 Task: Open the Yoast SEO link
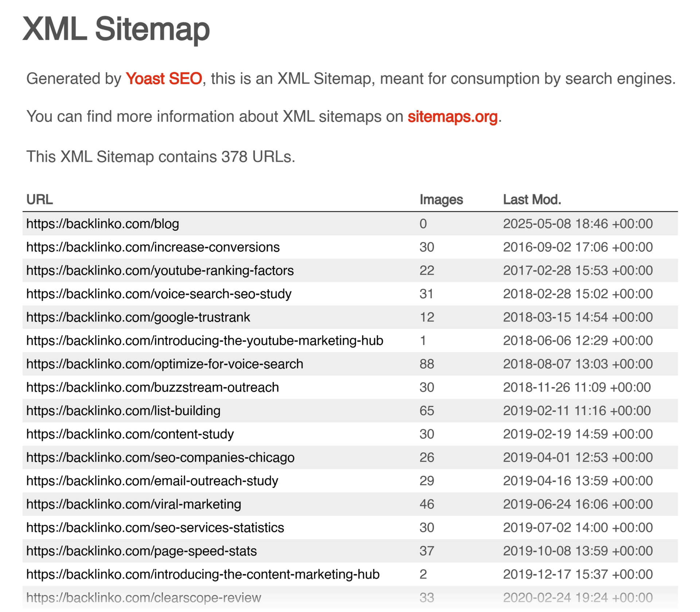164,79
